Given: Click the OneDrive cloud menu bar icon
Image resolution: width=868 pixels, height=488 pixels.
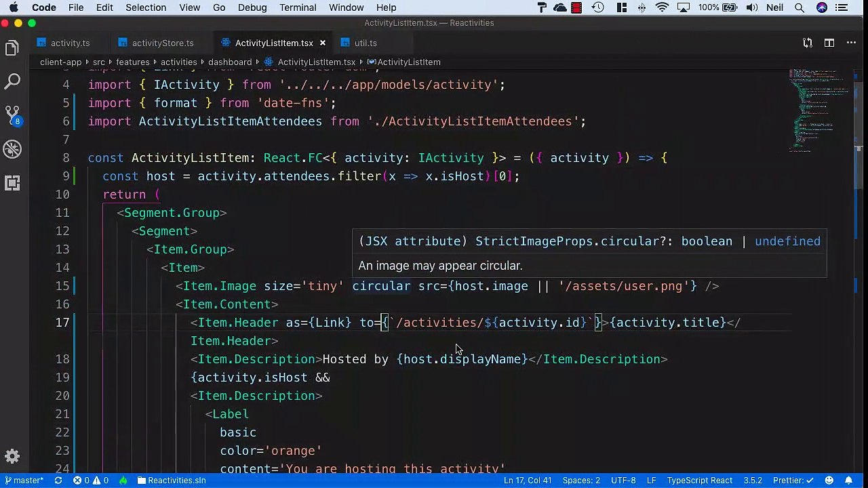Looking at the screenshot, I should [560, 7].
